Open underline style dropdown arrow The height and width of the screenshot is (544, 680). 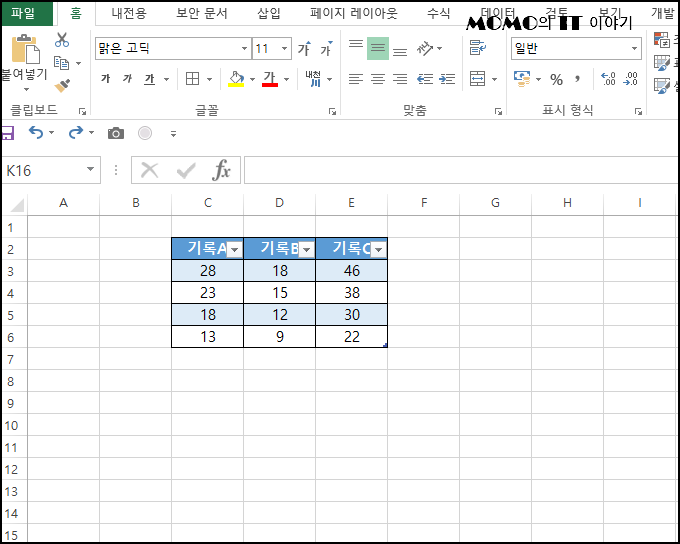point(167,79)
